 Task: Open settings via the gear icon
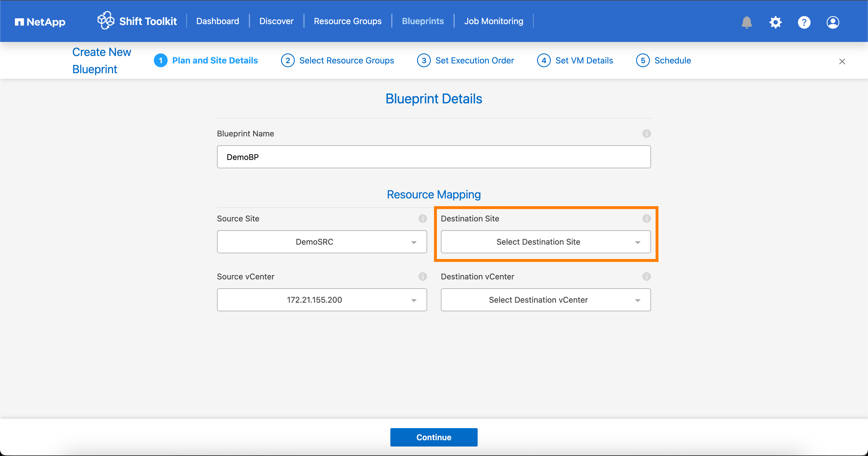click(775, 22)
